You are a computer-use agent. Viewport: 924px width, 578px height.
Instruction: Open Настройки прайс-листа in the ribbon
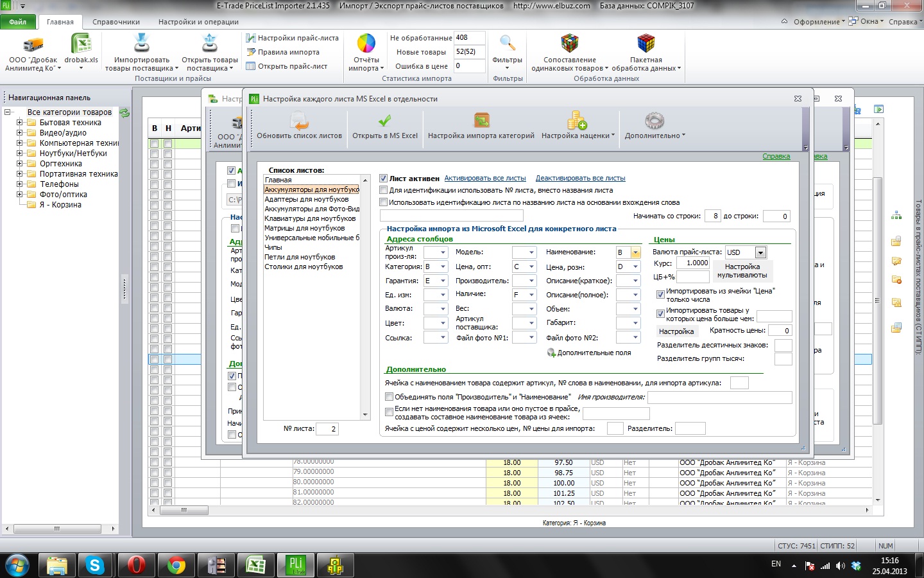[x=293, y=38]
